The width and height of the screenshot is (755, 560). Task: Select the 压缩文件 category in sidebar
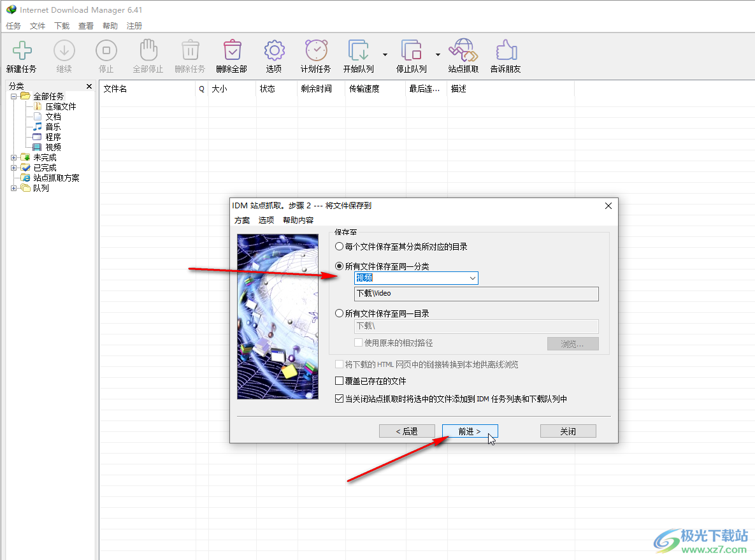coord(61,106)
